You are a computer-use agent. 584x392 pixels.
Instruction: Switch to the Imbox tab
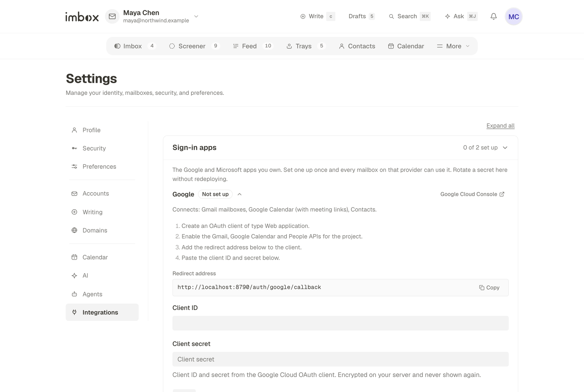coord(135,46)
